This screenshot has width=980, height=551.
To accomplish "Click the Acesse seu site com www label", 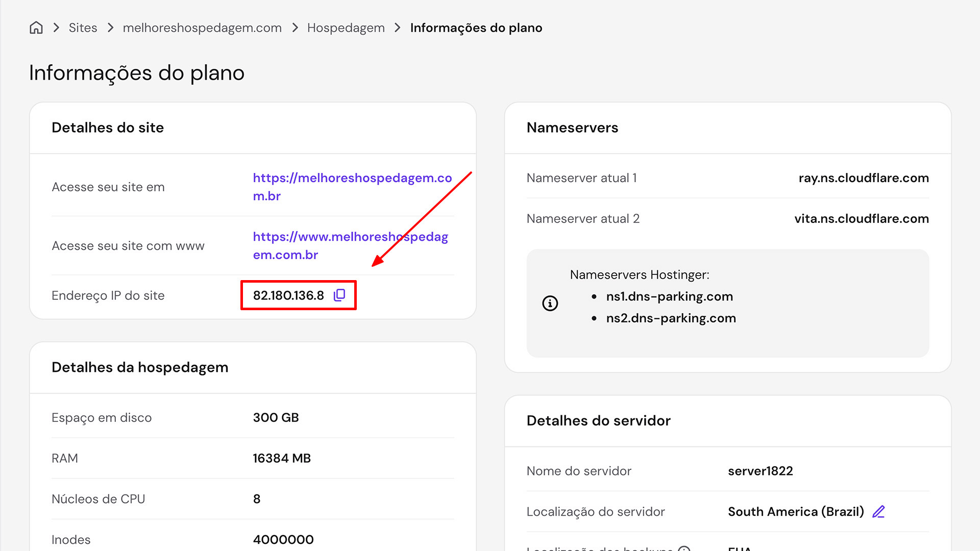I will click(128, 246).
